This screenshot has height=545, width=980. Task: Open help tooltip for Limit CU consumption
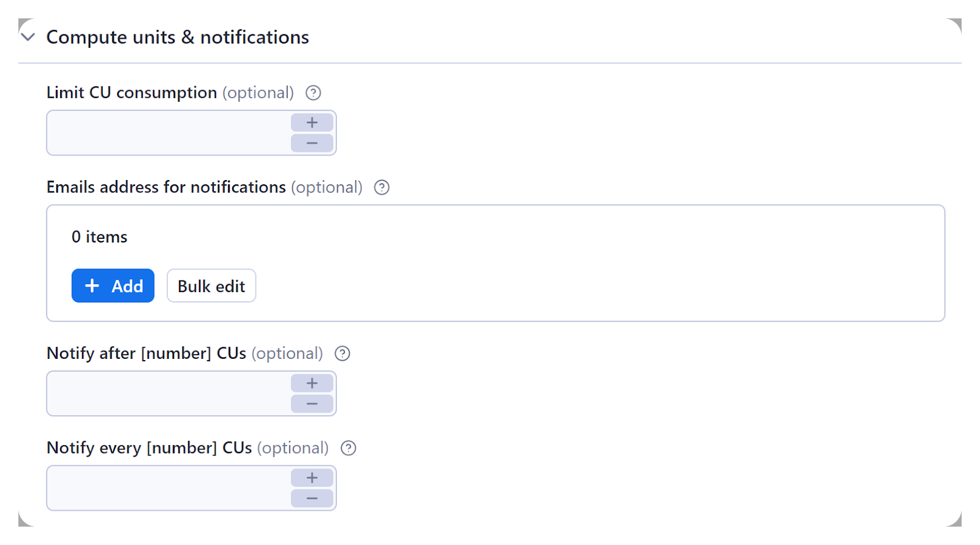[313, 92]
